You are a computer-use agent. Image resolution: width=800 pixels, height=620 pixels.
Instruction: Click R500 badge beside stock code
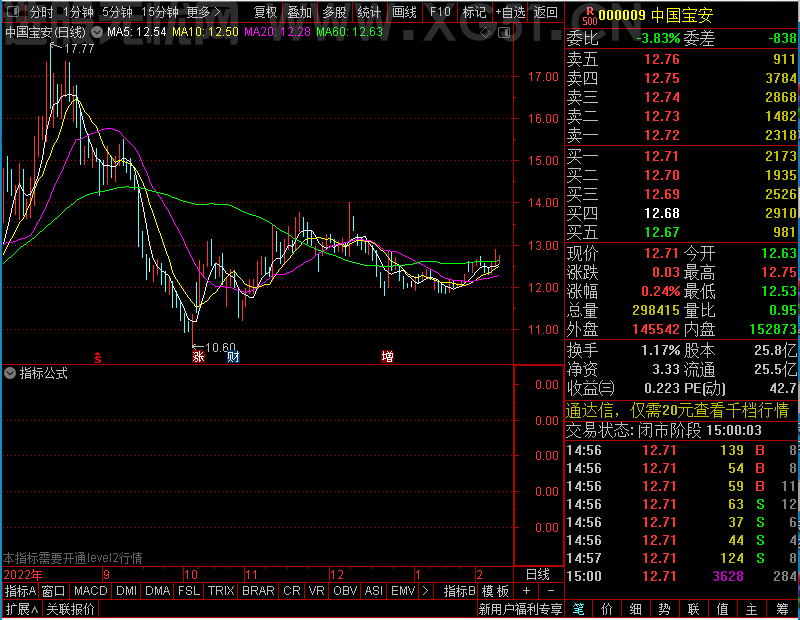point(590,16)
